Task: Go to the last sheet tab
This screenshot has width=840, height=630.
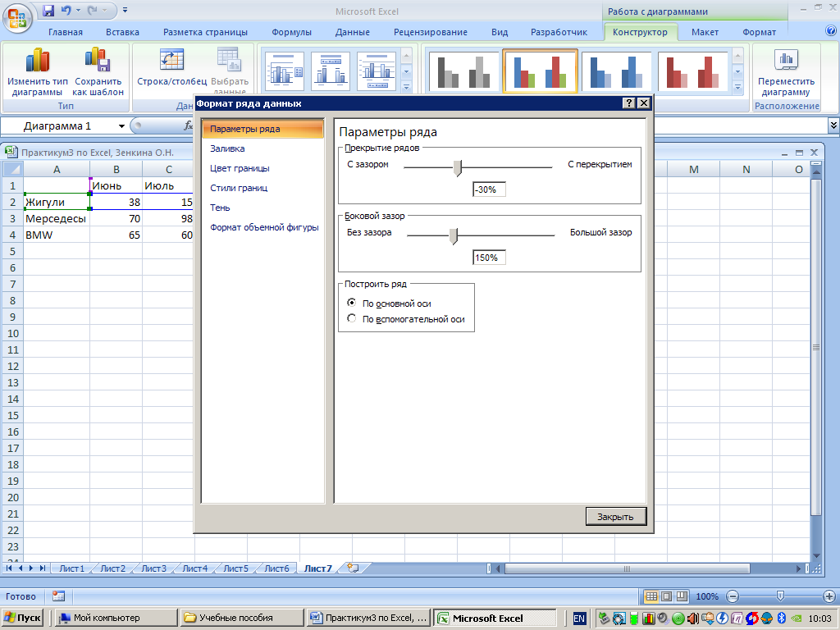Action: pos(42,568)
